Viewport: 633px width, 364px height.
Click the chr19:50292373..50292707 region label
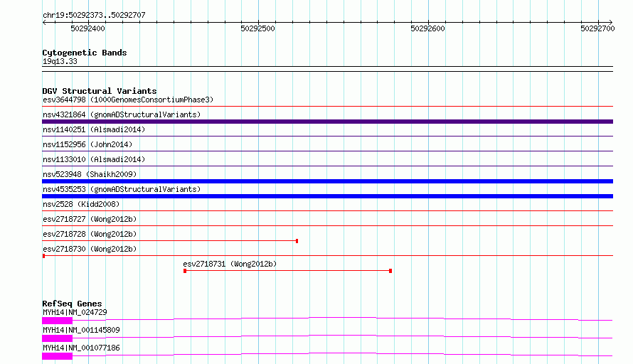coord(94,15)
